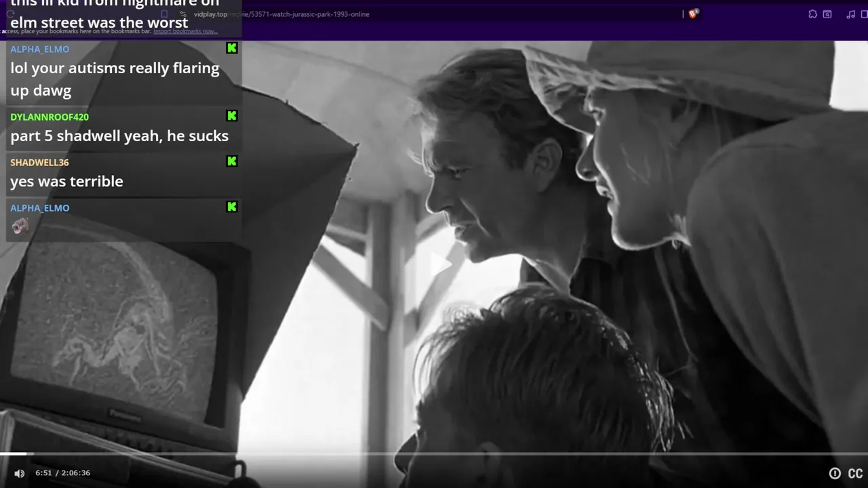
Task: Click the K badge on the 'flaring up dawg' message
Action: coord(232,48)
